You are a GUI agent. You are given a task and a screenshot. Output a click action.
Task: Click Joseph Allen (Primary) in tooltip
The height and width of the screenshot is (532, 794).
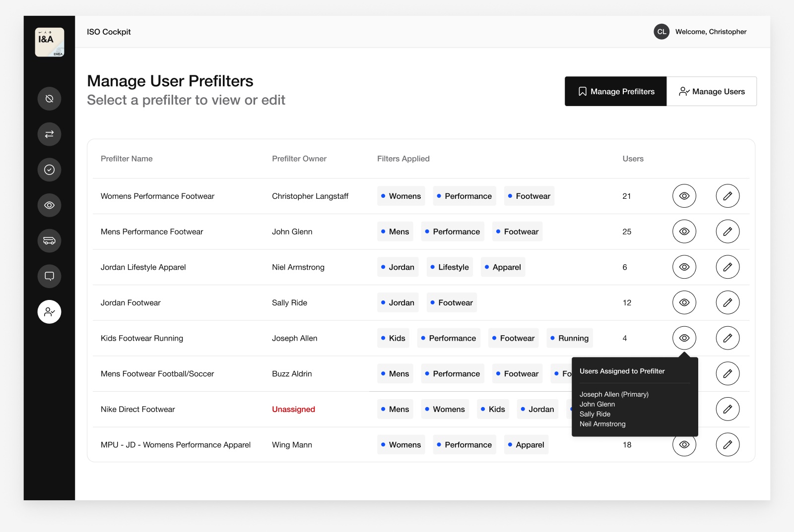614,395
